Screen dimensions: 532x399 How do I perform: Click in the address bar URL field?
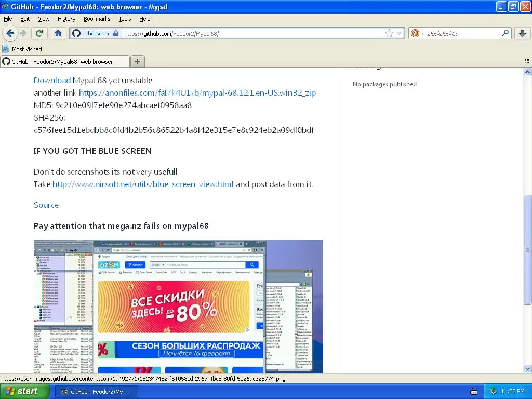253,33
